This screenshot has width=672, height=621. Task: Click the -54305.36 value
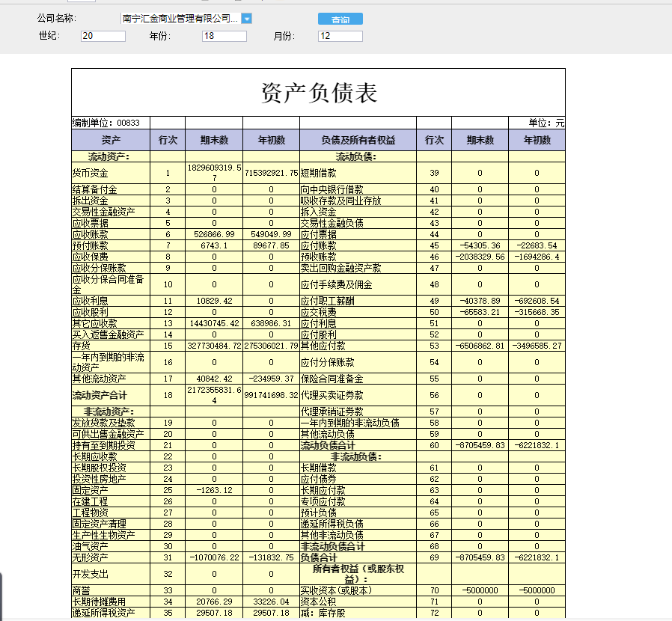point(480,245)
